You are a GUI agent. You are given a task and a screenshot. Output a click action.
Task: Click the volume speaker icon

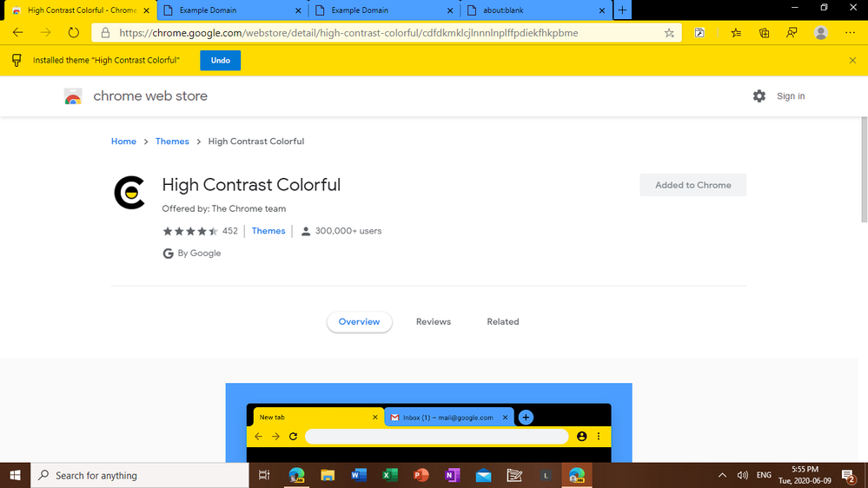tap(742, 475)
